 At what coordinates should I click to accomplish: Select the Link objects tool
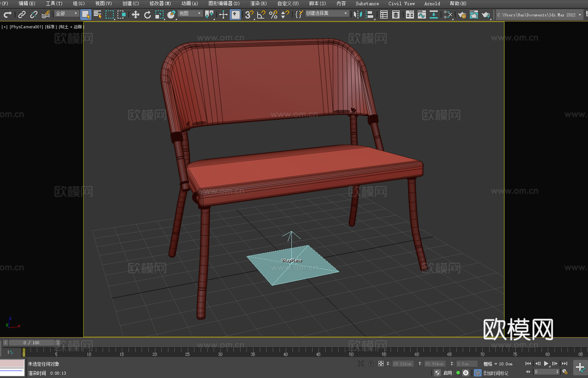(22, 14)
